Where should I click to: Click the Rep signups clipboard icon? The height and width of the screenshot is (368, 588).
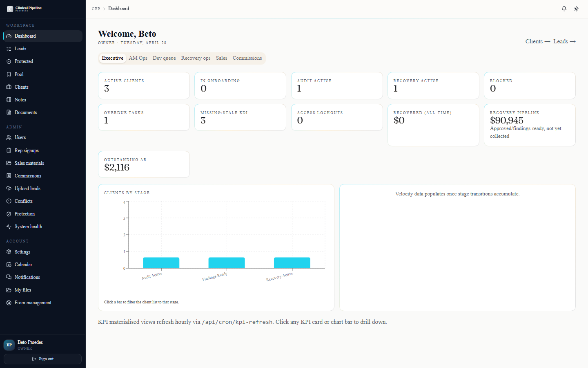(9, 150)
